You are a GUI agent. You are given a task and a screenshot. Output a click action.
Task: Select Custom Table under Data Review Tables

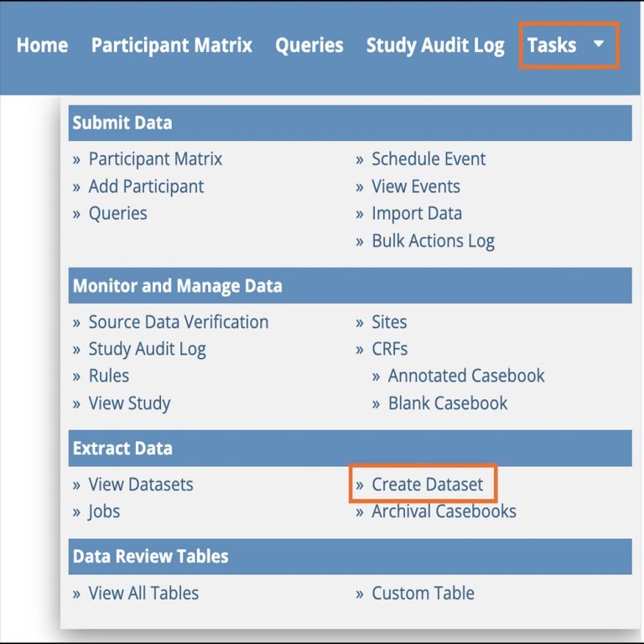[423, 594]
